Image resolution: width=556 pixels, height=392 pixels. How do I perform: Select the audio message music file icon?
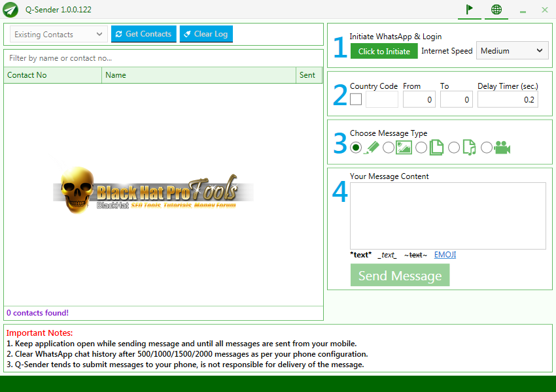469,147
